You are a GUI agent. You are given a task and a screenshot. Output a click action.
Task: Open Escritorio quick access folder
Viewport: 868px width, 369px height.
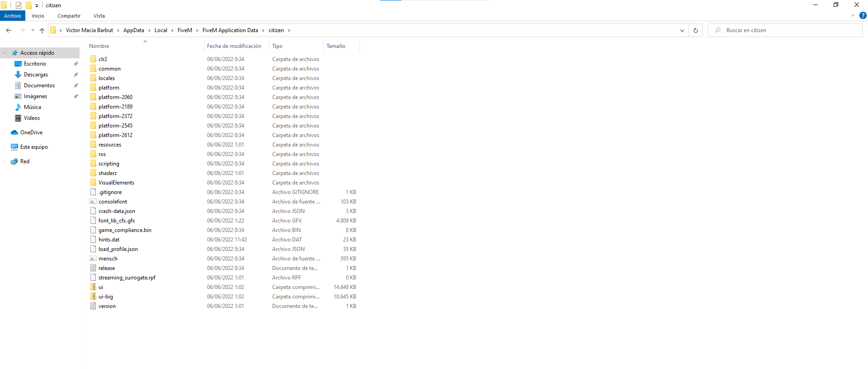35,64
